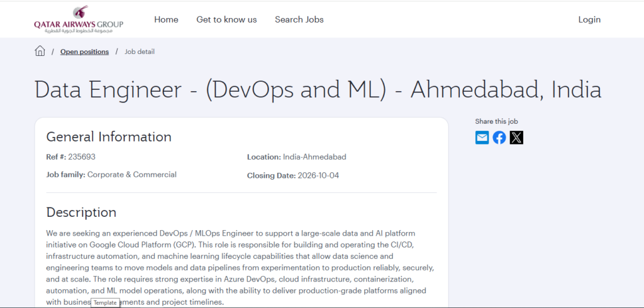Click the 'Share this job' label
Viewport: 644px width, 308px height.
497,121
